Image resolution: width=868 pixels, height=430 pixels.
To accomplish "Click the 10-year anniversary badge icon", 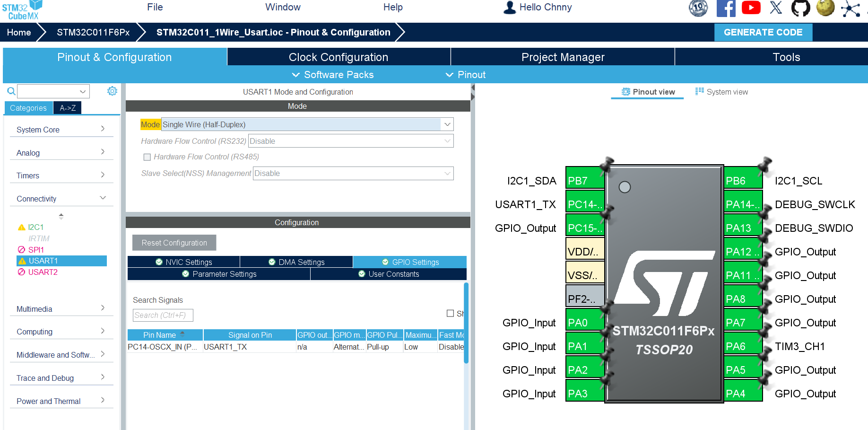I will point(698,8).
